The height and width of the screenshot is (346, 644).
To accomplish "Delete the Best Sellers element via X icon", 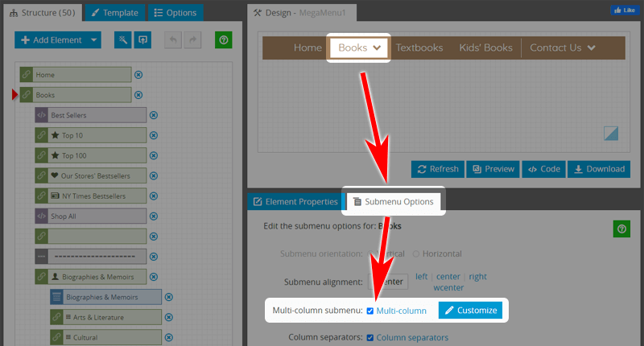I will [x=154, y=115].
